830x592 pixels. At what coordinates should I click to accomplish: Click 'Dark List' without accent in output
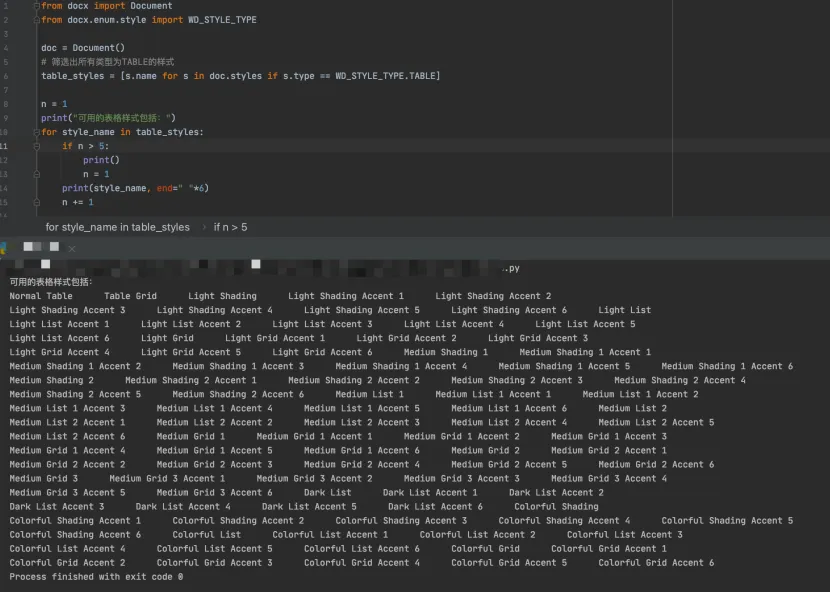coord(328,493)
